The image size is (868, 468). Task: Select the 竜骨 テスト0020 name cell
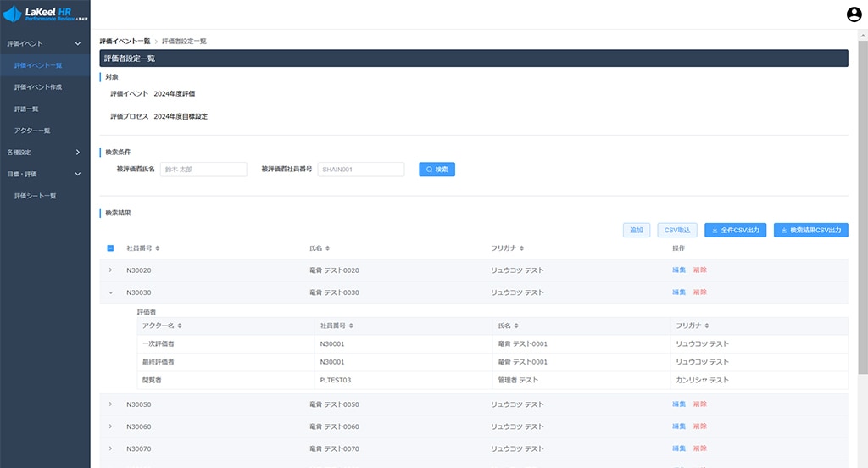click(334, 270)
